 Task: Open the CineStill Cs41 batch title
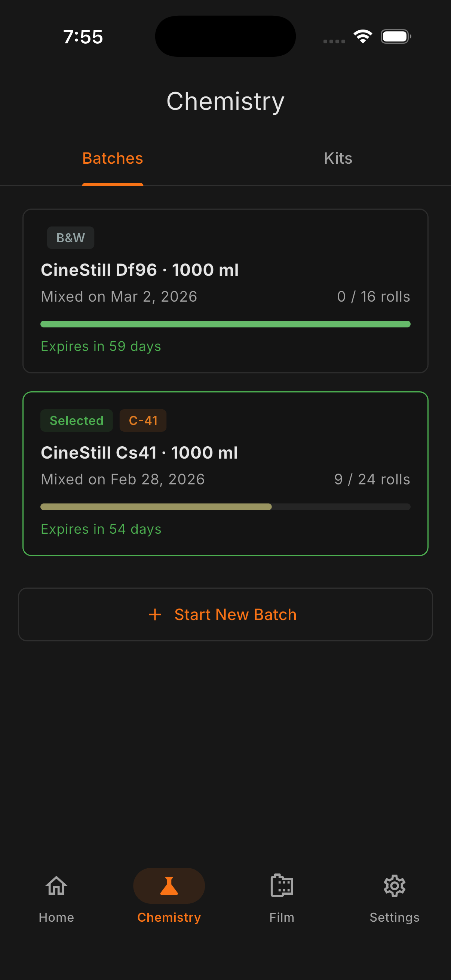[x=139, y=453]
